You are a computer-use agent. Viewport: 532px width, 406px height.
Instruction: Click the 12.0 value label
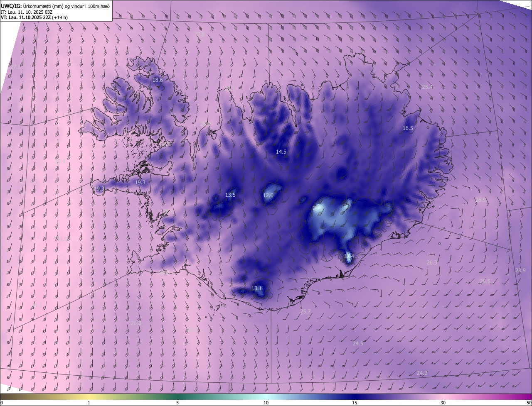coord(268,196)
